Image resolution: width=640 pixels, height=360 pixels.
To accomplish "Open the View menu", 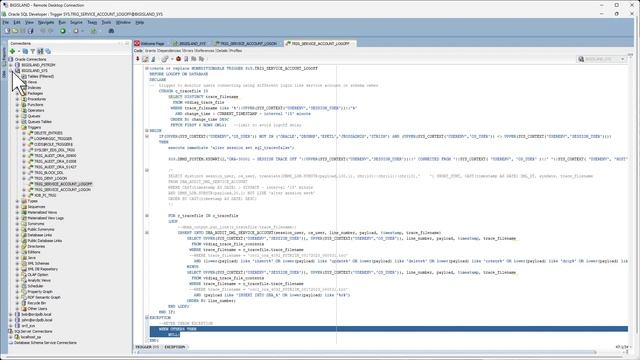I will point(29,22).
